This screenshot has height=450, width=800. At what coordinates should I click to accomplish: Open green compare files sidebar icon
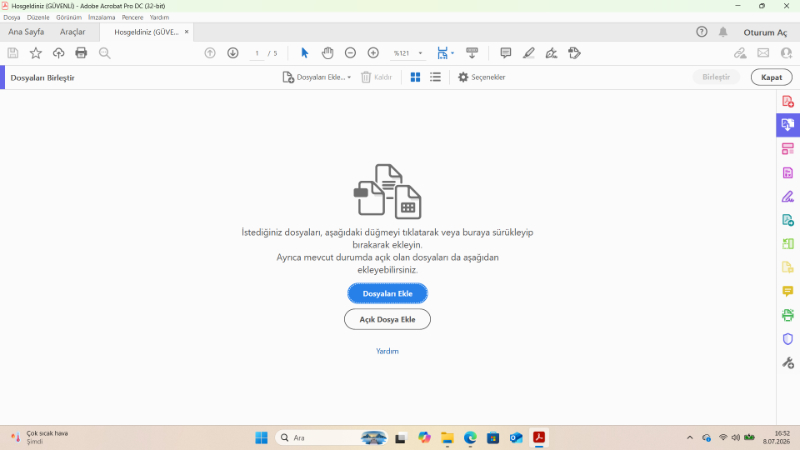point(788,244)
